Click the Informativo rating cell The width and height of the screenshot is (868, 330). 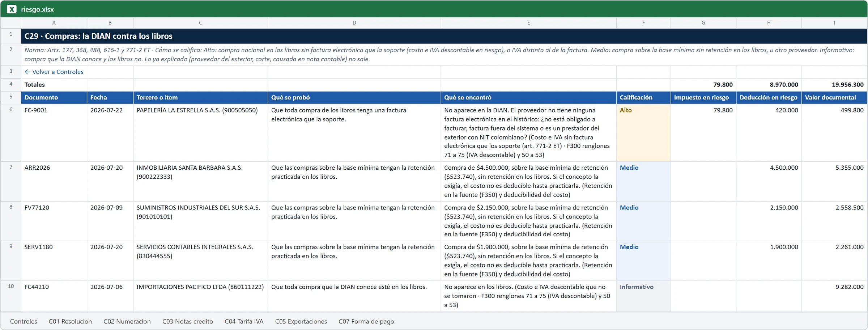tap(643, 296)
